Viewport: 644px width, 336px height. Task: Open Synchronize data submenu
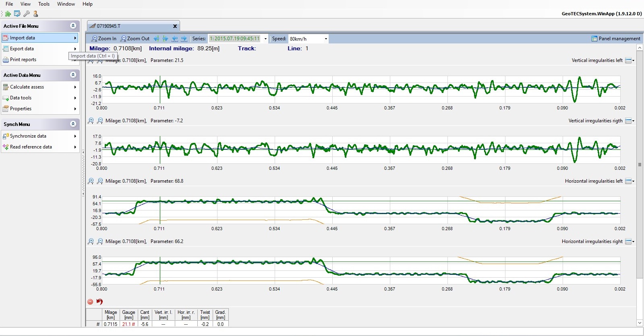click(40, 136)
